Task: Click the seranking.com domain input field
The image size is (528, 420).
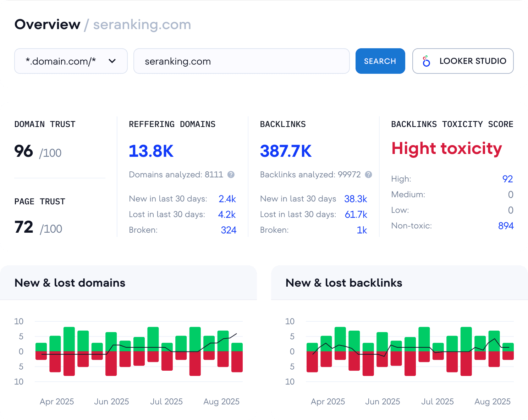Action: point(241,61)
